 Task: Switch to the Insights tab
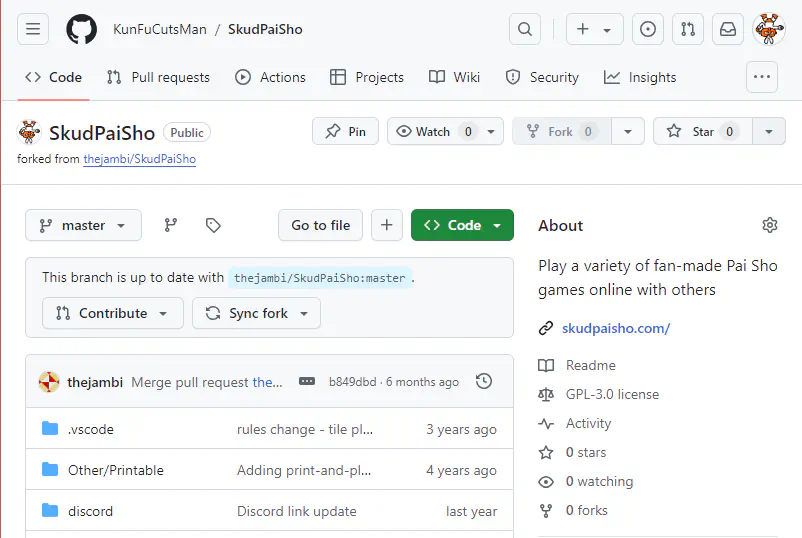pos(640,77)
